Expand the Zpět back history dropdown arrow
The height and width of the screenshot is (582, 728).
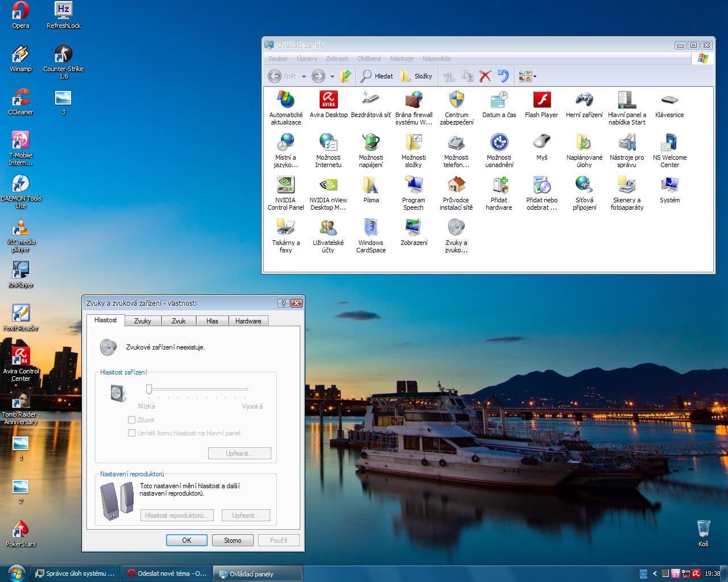(x=304, y=76)
